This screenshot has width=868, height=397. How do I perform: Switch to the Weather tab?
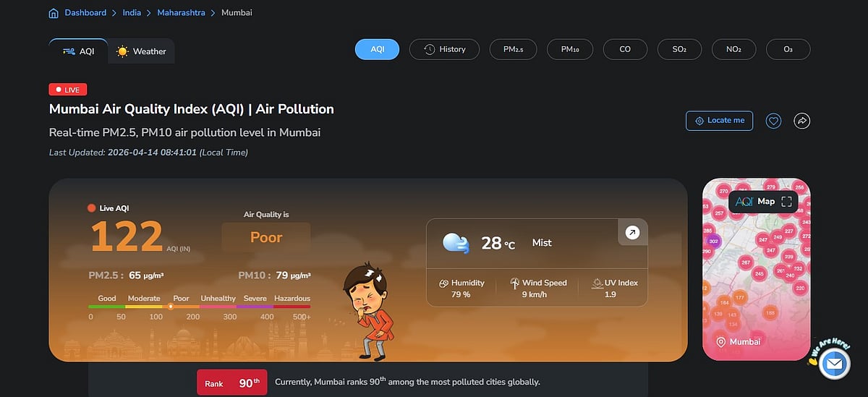pyautogui.click(x=142, y=51)
